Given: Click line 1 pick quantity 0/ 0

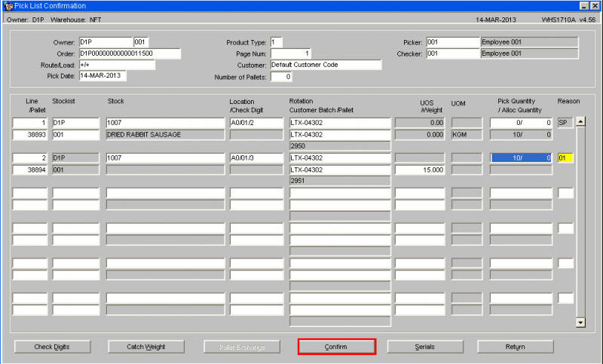Looking at the screenshot, I should click(521, 123).
